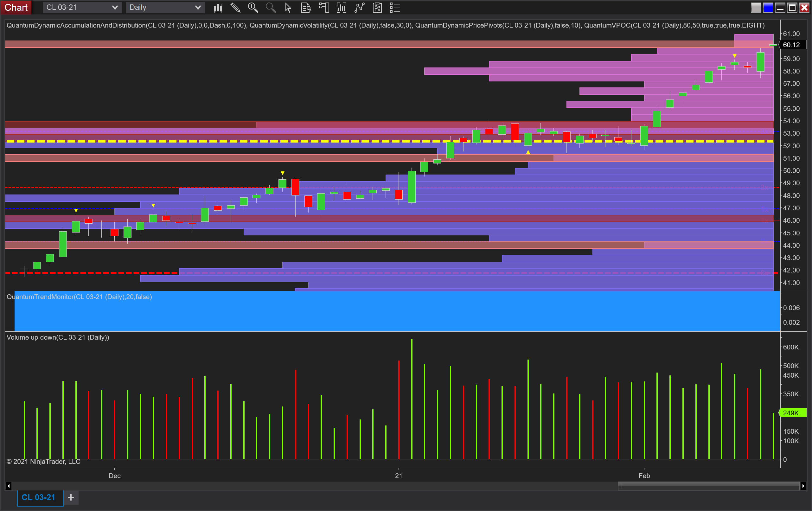Switch to the CL 03-21 tab
Image resolution: width=812 pixels, height=511 pixels.
click(41, 497)
